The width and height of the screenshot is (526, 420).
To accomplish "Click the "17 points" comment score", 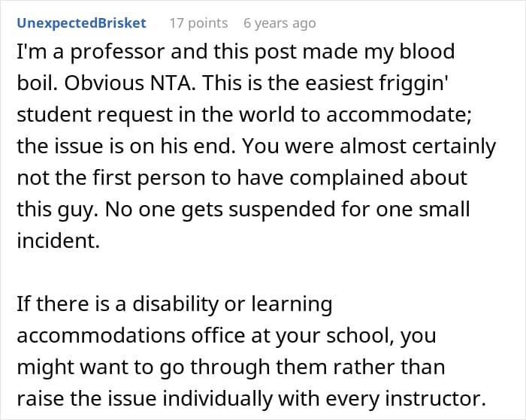I will point(198,23).
